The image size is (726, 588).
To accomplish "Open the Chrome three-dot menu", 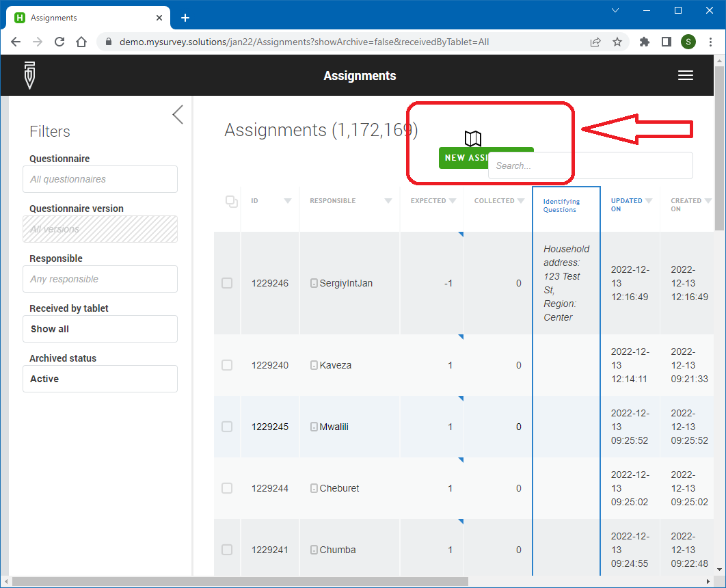I will click(x=711, y=42).
